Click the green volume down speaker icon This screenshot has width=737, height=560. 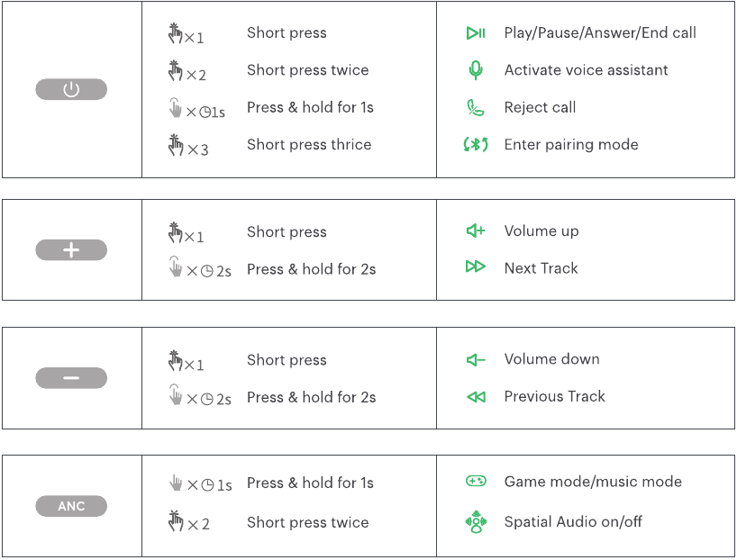pos(476,360)
